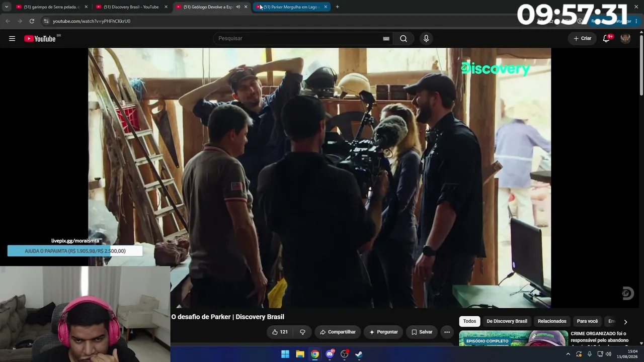
Task: Open Steam from taskbar
Action: coord(359,354)
